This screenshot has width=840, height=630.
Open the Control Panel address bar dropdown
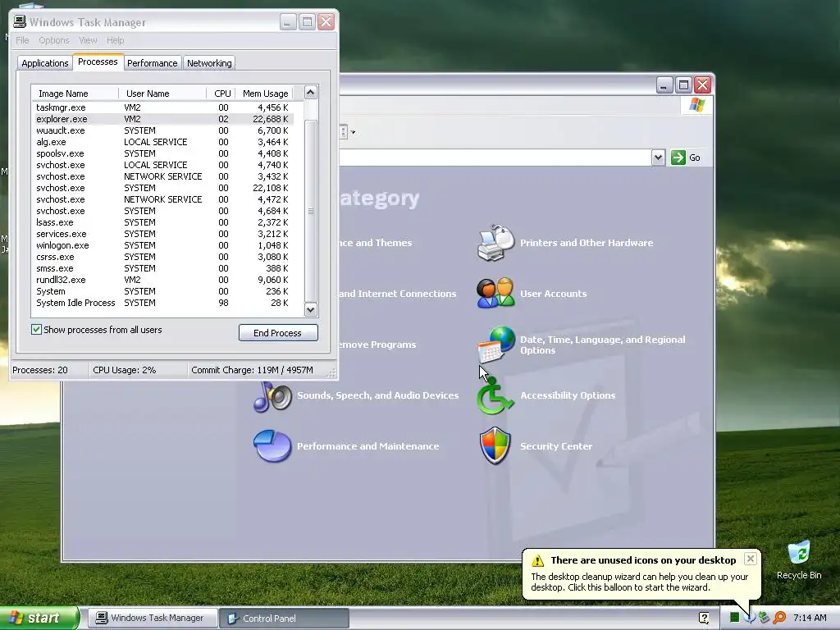click(658, 157)
